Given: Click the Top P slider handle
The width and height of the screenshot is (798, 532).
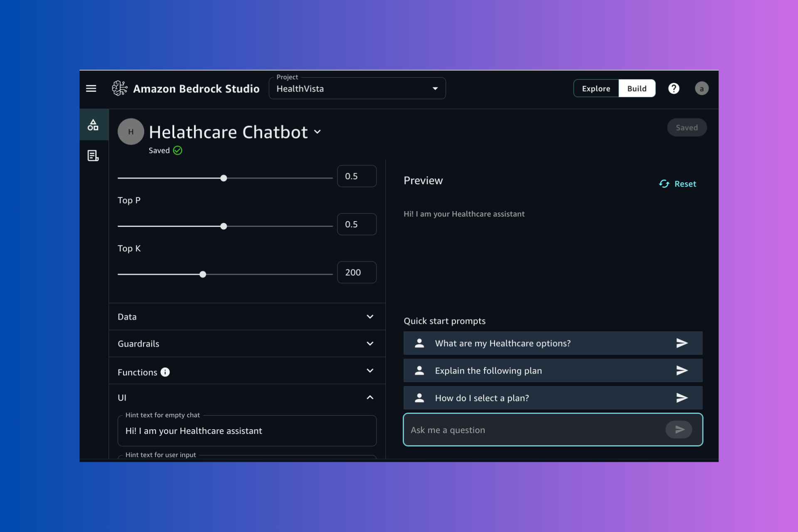Looking at the screenshot, I should [x=224, y=227].
